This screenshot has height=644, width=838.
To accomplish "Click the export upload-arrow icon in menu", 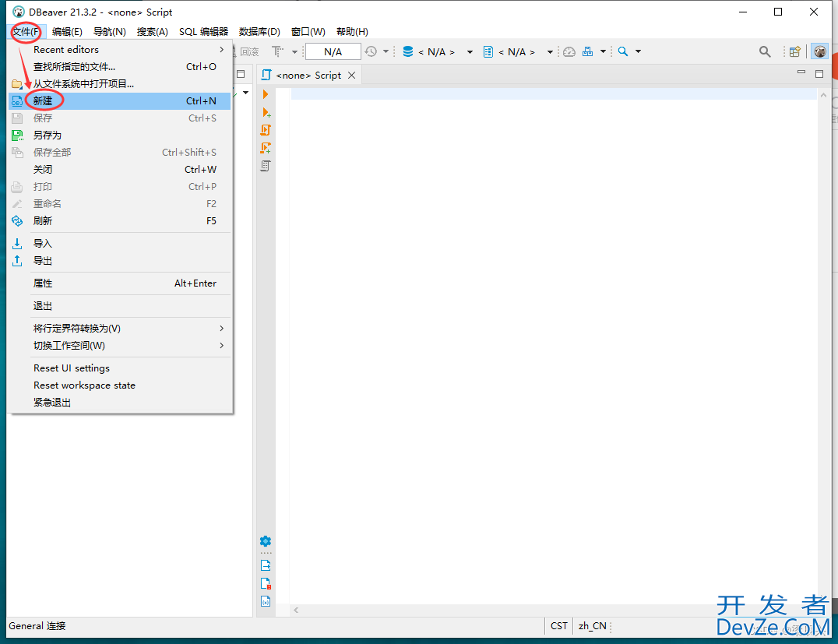I will 17,261.
